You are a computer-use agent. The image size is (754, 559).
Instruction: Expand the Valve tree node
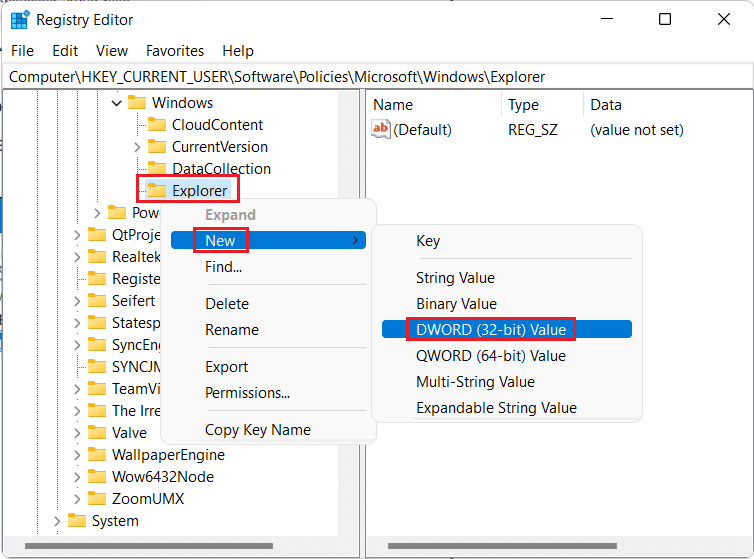tap(77, 432)
